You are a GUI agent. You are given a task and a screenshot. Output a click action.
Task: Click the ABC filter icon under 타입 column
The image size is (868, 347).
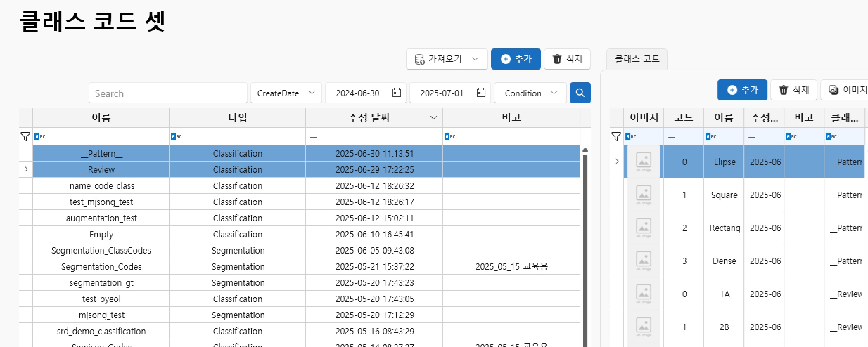pyautogui.click(x=176, y=137)
